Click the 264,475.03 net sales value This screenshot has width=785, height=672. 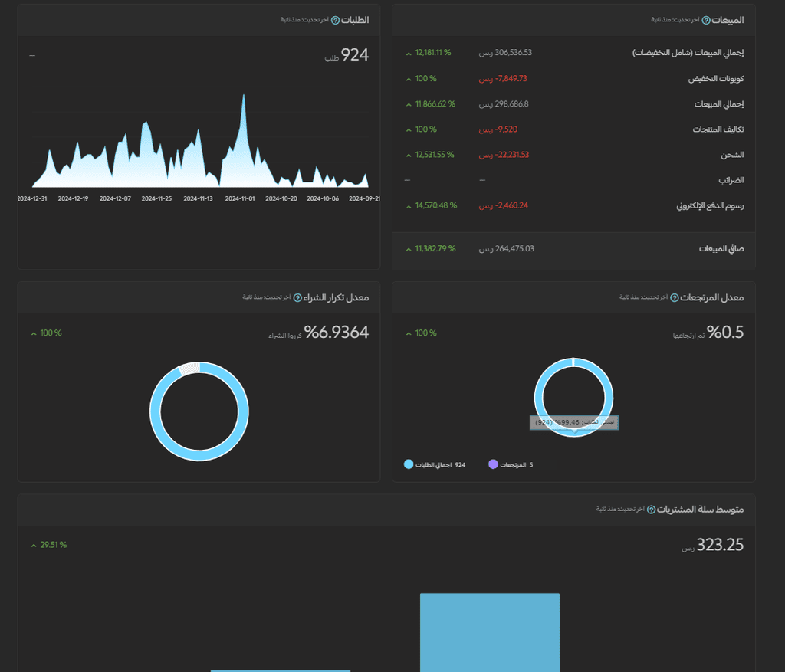[506, 249]
